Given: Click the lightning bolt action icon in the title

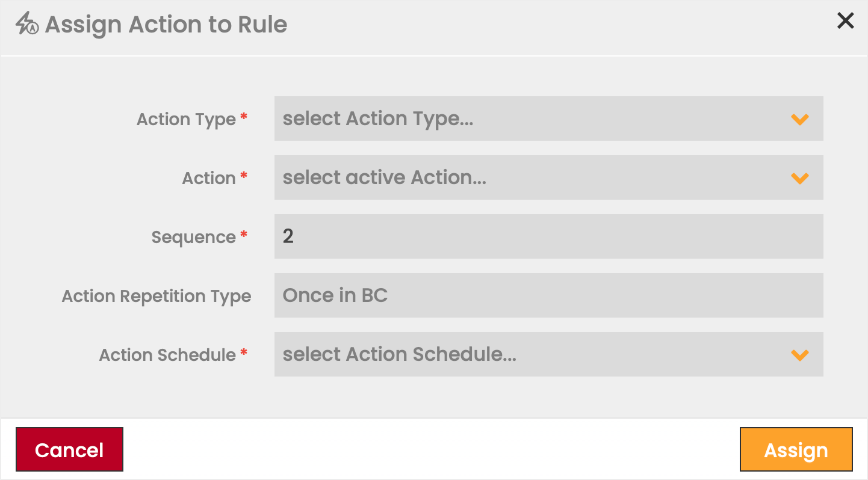Looking at the screenshot, I should tap(26, 25).
